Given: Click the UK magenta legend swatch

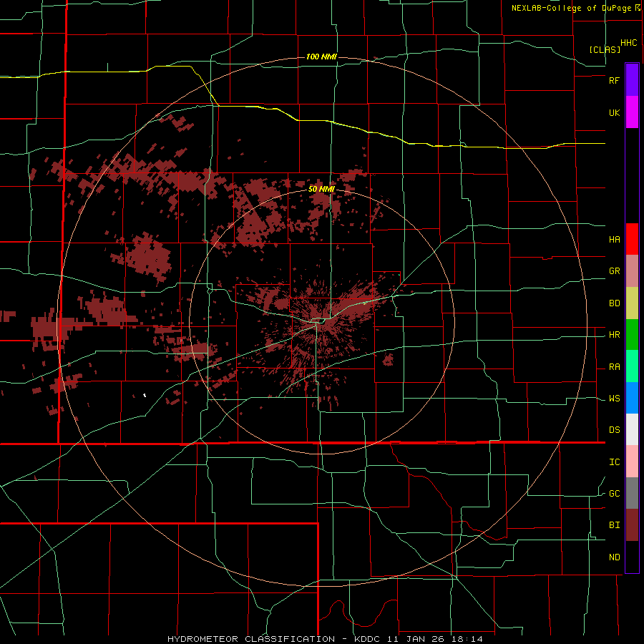Looking at the screenshot, I should pos(632,112).
